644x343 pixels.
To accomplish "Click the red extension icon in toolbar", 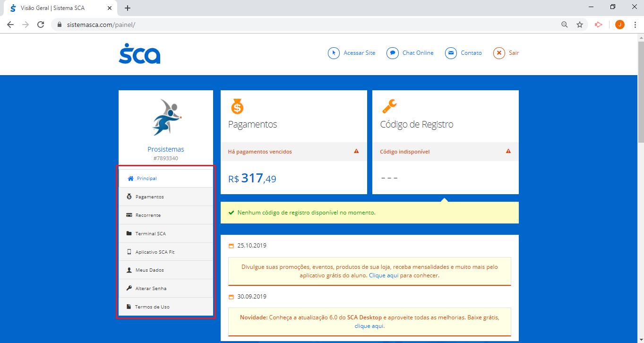I will (599, 25).
